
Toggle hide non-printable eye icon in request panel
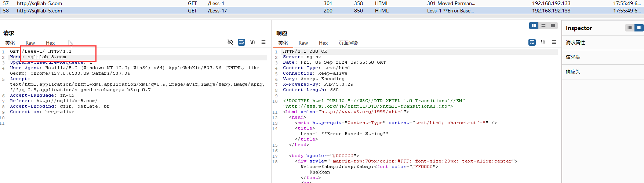point(230,42)
